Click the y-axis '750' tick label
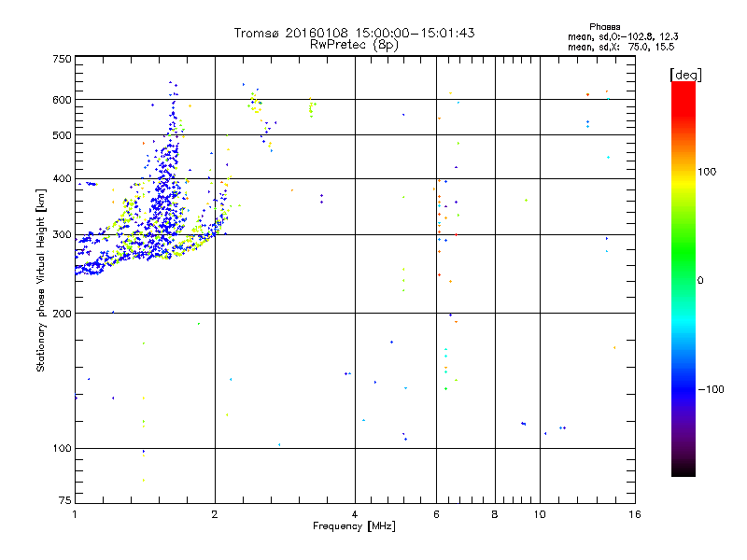This screenshot has height=560, width=747. [62, 59]
